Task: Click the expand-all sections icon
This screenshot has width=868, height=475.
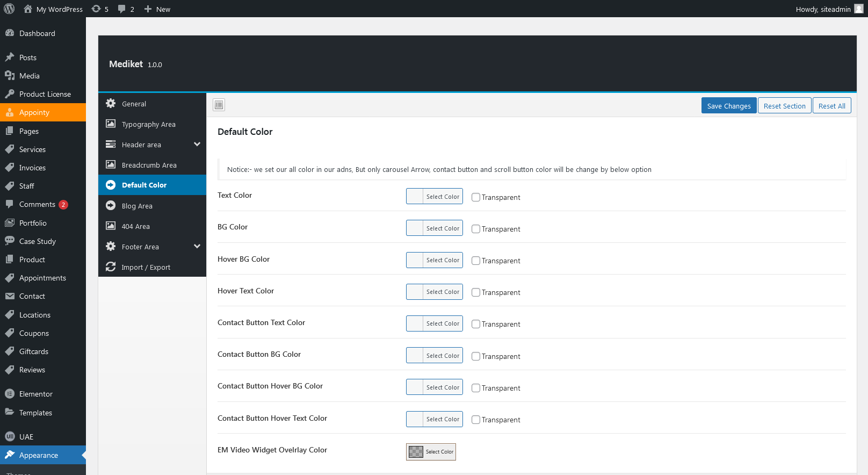Action: pyautogui.click(x=219, y=105)
